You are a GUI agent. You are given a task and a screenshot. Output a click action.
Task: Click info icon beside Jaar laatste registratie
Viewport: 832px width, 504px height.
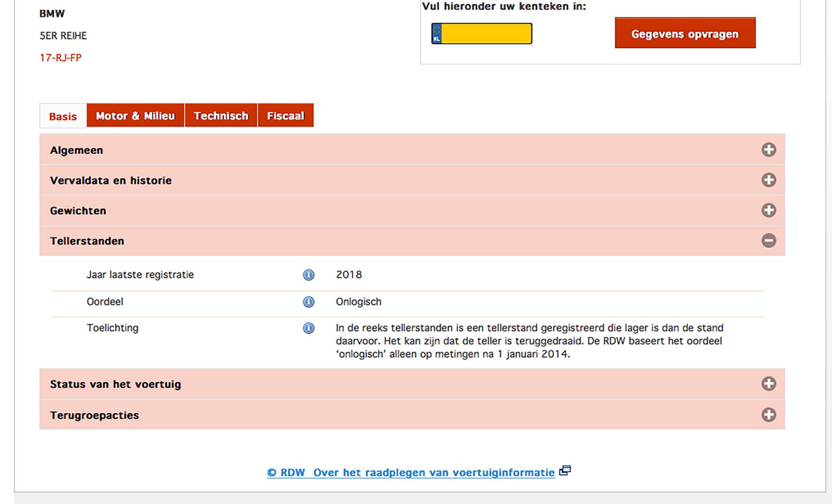[x=308, y=275]
